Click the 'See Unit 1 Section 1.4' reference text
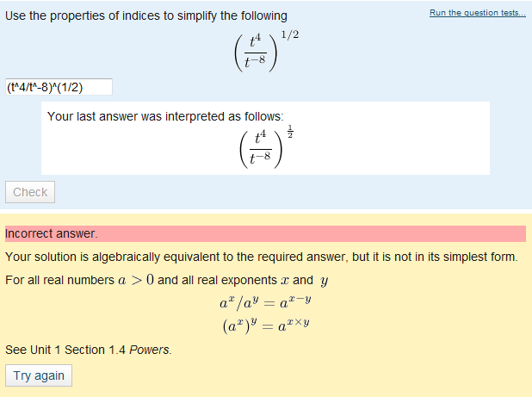Screen dimensions: 532x397 point(65,350)
